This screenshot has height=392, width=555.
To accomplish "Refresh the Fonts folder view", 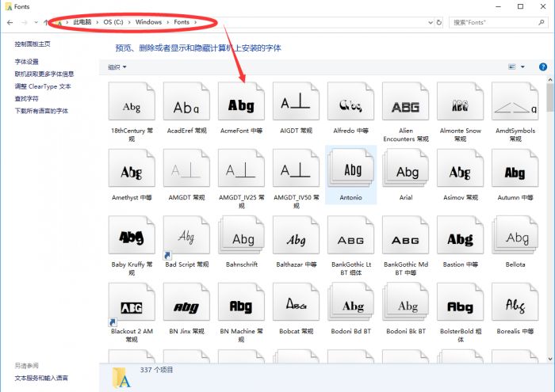I will tap(439, 22).
